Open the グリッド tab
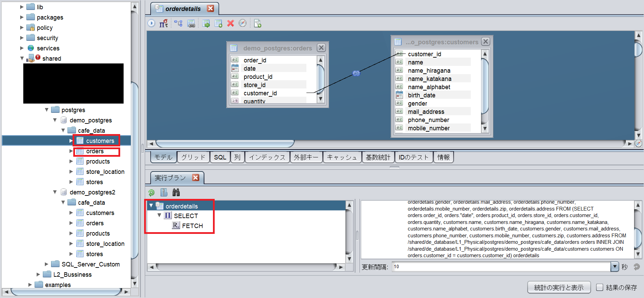 point(193,157)
